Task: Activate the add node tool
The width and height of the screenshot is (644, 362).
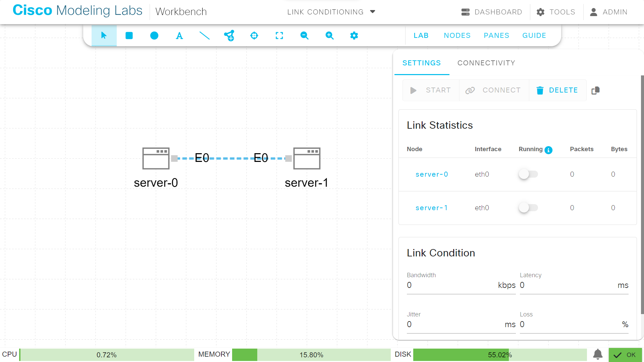Action: (x=229, y=36)
